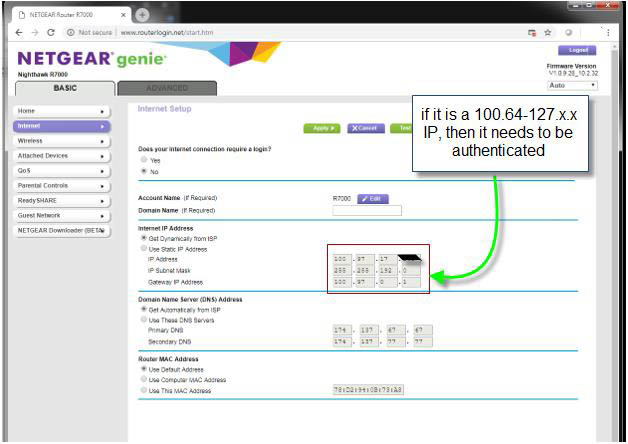Click the Logout button

[577, 50]
